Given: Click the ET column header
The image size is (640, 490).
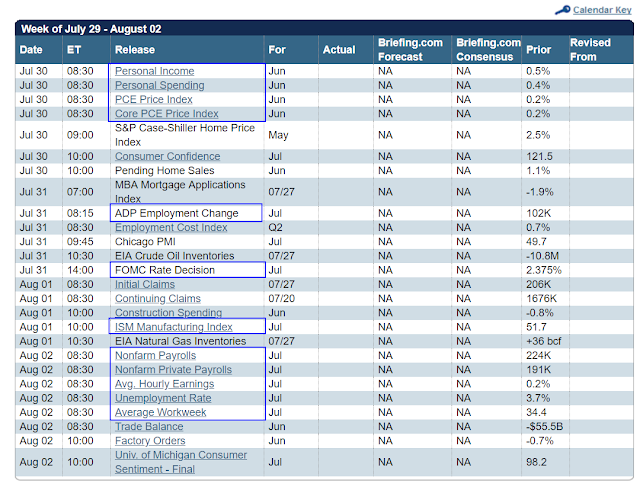Looking at the screenshot, I should coord(74,50).
